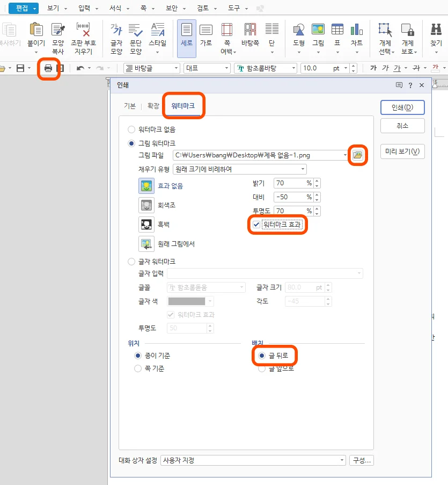Select 워터마크 없음 radio button

(131, 129)
